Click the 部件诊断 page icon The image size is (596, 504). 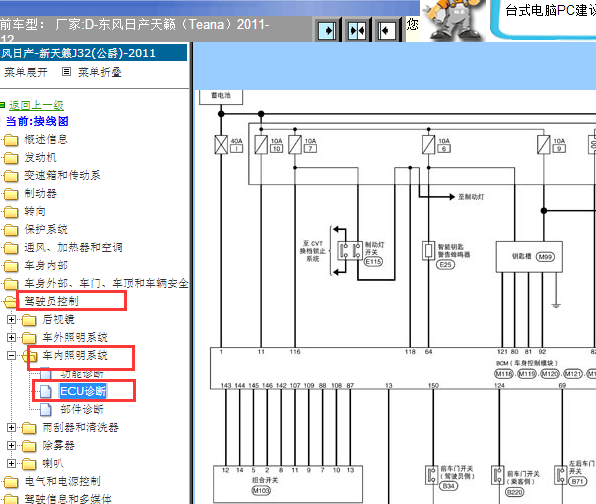46,409
